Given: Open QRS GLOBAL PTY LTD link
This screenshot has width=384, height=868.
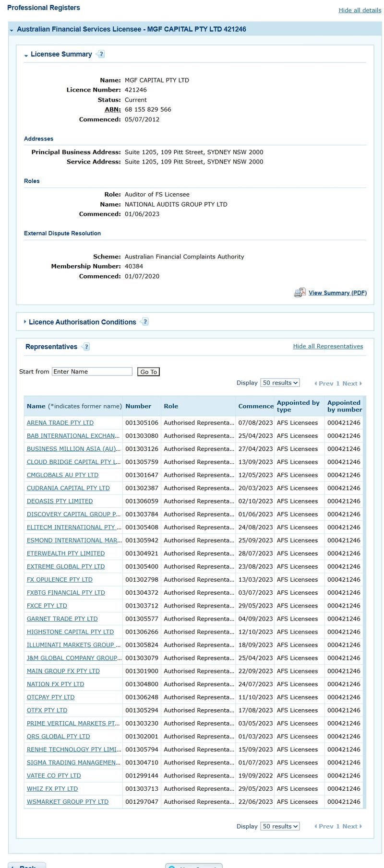Looking at the screenshot, I should (58, 736).
